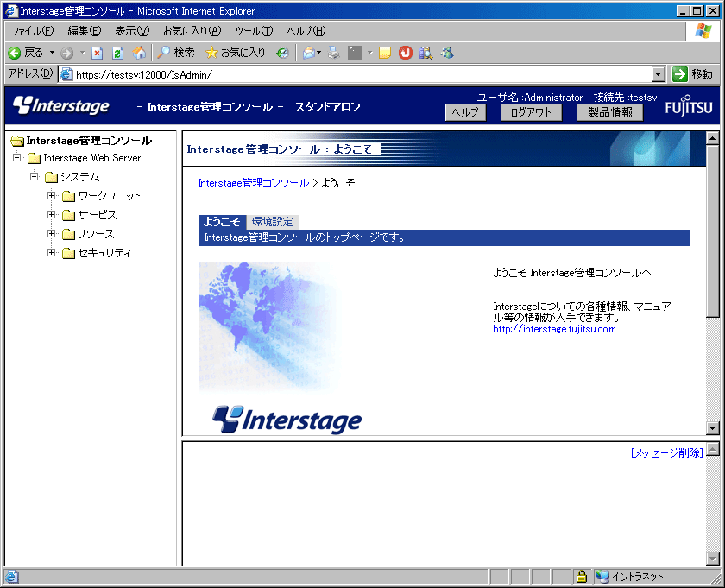Viewport: 725px width, 588px height.
Task: Select サービス in the tree
Action: pos(98,215)
